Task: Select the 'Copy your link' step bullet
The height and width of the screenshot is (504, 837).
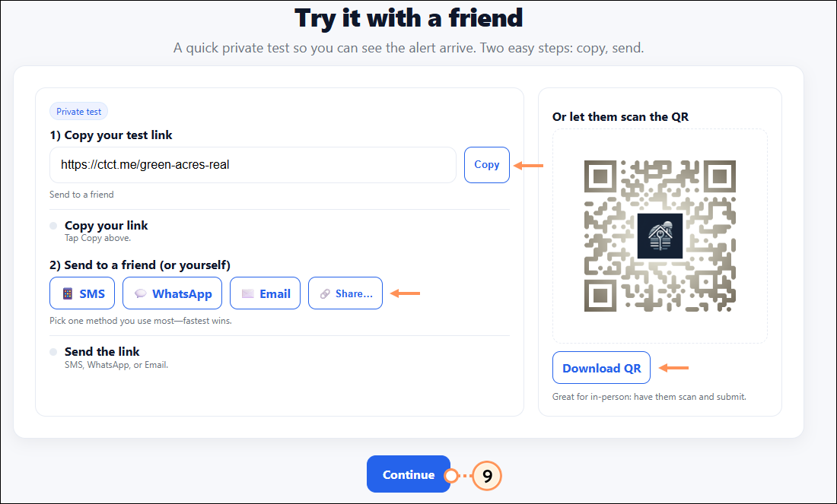Action: pos(53,226)
